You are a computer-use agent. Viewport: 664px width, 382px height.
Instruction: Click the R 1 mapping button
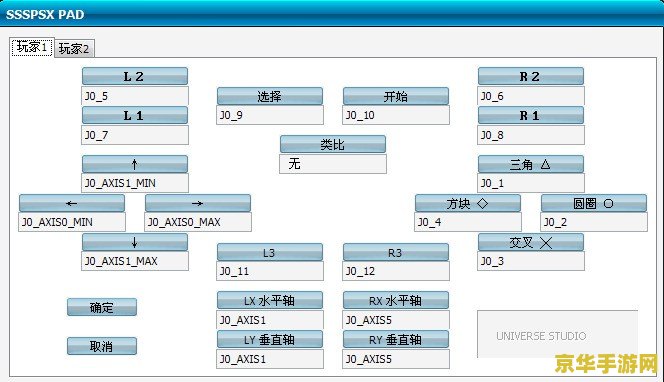click(x=531, y=115)
